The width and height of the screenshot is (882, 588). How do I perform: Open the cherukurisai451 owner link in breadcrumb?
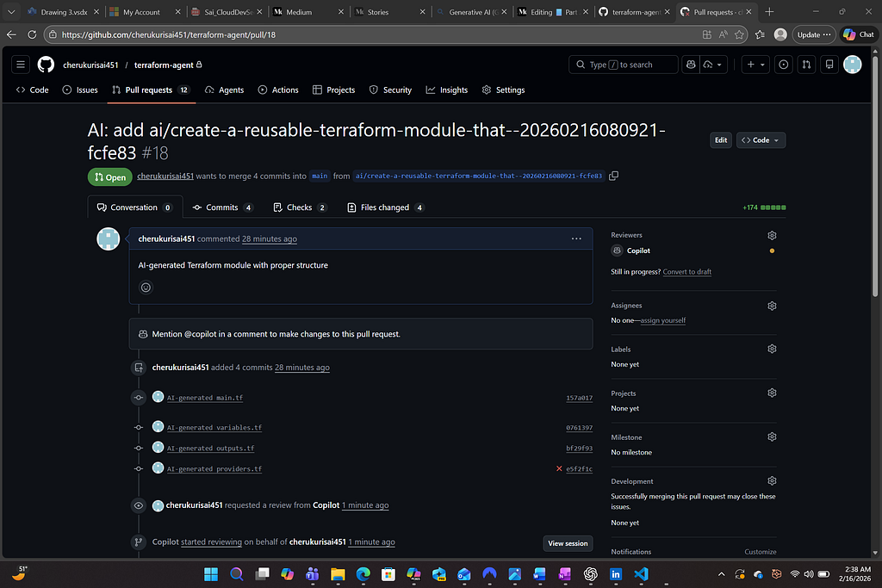(90, 65)
